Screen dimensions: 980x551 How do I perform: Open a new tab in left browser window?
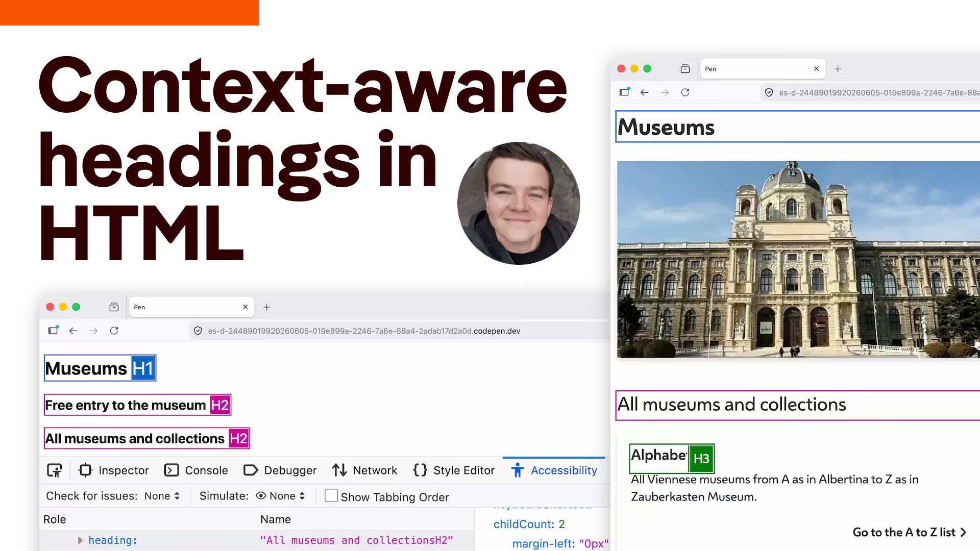tap(266, 307)
